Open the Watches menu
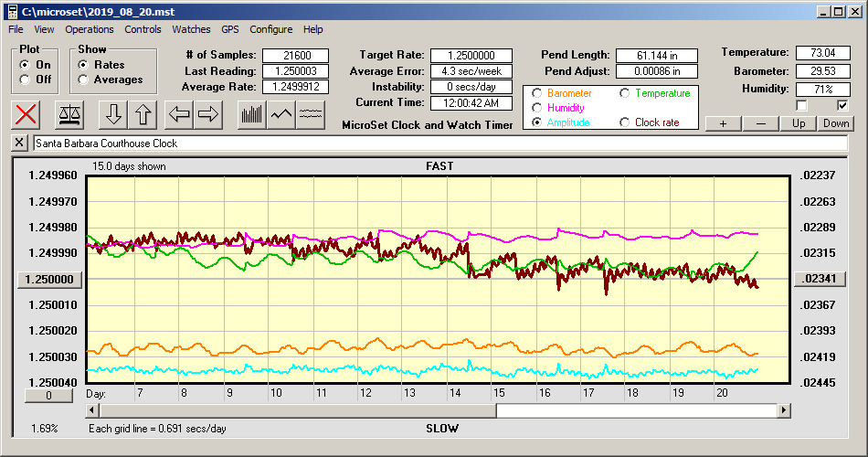Viewport: 868px width, 457px height. tap(191, 29)
